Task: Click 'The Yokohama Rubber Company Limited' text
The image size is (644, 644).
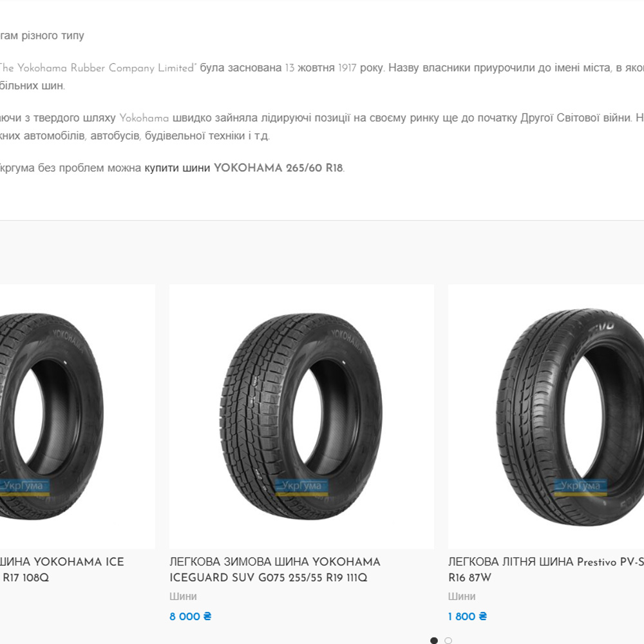Action: (x=97, y=68)
